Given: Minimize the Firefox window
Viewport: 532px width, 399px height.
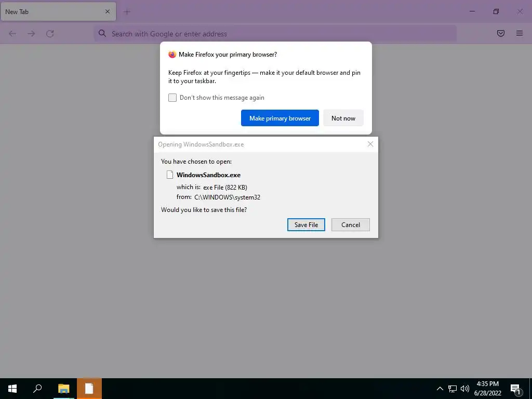Looking at the screenshot, I should [x=472, y=11].
